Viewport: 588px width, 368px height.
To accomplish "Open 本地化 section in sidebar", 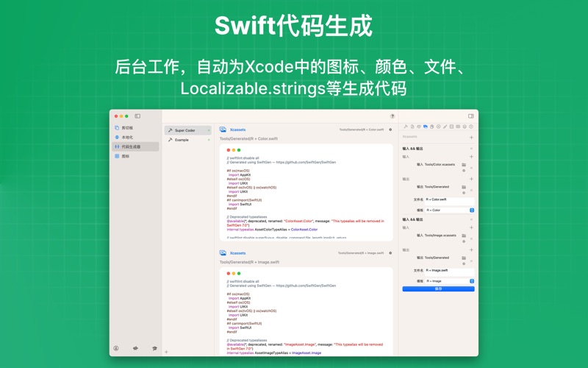I will (x=127, y=138).
